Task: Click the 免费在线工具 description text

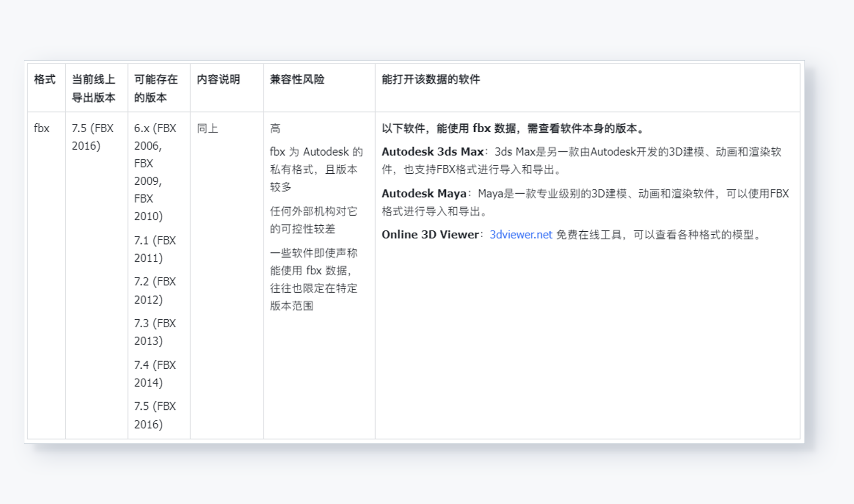Action: tap(659, 235)
